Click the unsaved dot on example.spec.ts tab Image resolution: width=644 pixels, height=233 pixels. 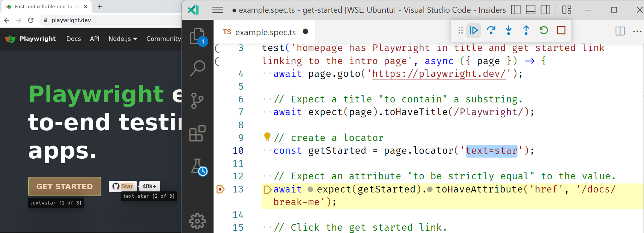click(x=305, y=32)
